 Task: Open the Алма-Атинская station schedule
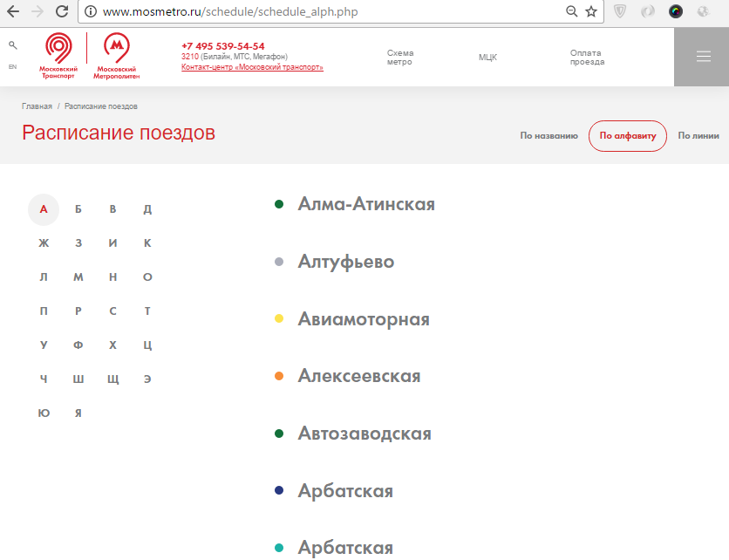click(366, 204)
